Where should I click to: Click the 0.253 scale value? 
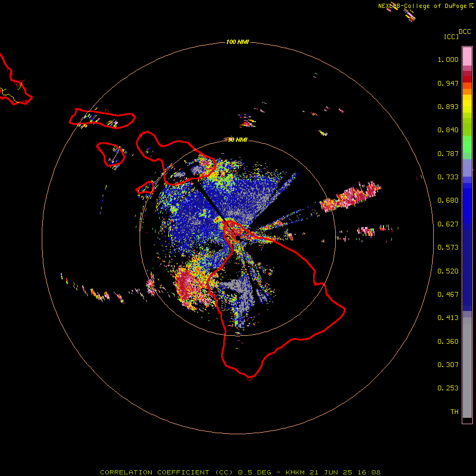448,388
